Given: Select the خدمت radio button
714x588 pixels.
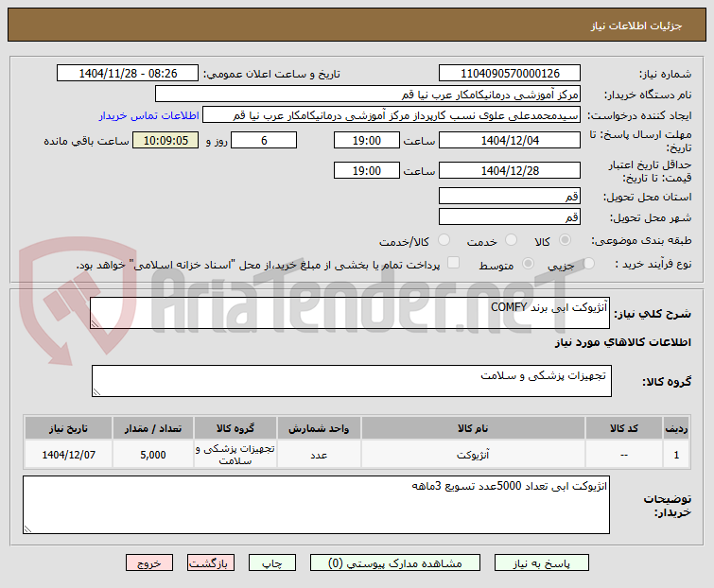Looking at the screenshot, I should pyautogui.click(x=511, y=240).
